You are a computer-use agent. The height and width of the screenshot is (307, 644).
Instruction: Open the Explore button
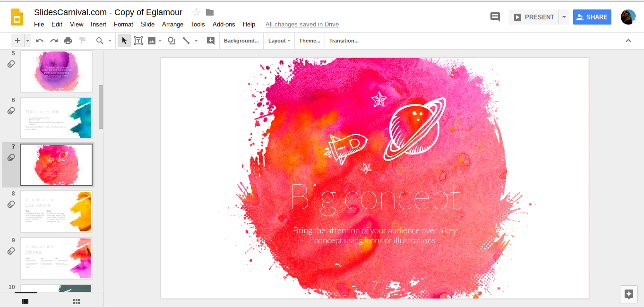(628, 294)
